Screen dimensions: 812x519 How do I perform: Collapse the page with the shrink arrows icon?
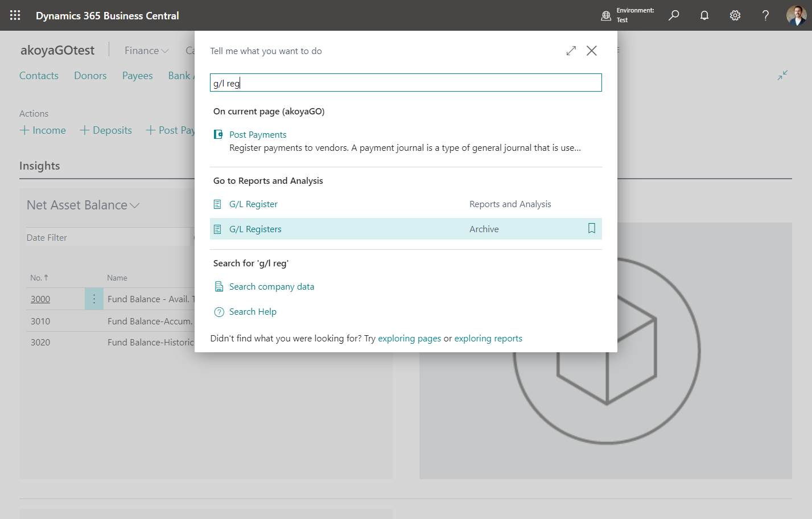click(782, 75)
